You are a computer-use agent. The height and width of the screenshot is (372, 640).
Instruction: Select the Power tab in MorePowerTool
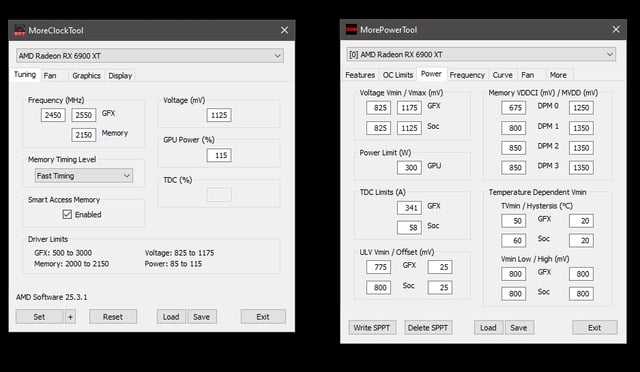[431, 74]
